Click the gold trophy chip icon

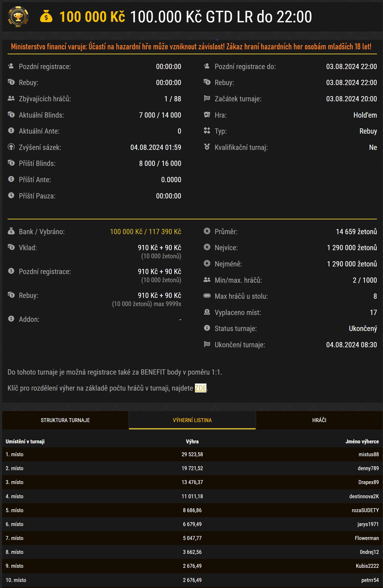pyautogui.click(x=18, y=17)
